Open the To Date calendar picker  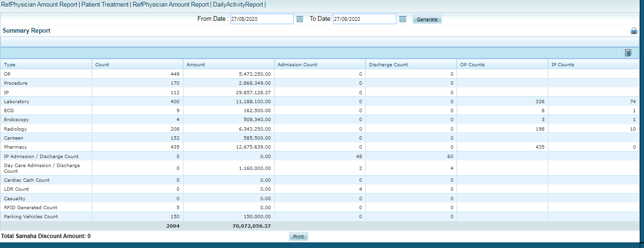[x=402, y=19]
